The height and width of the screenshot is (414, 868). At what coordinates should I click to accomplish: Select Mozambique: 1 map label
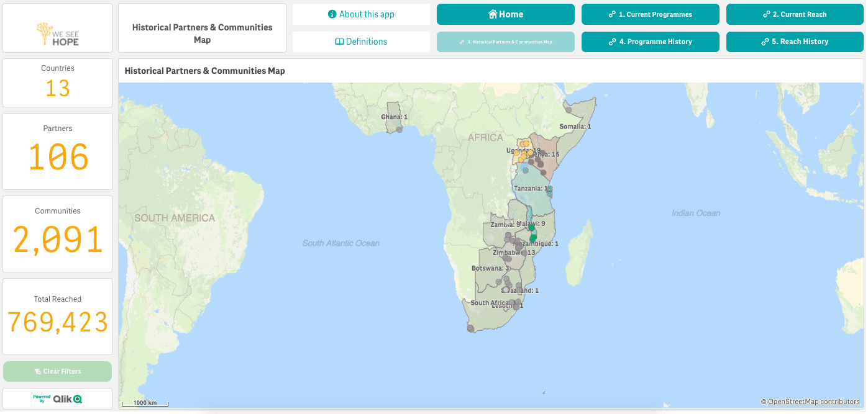[536, 243]
